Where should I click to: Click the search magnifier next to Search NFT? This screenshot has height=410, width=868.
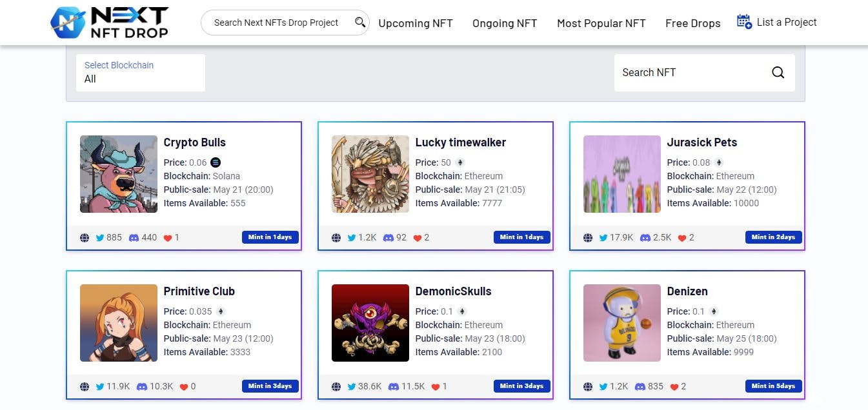tap(778, 72)
